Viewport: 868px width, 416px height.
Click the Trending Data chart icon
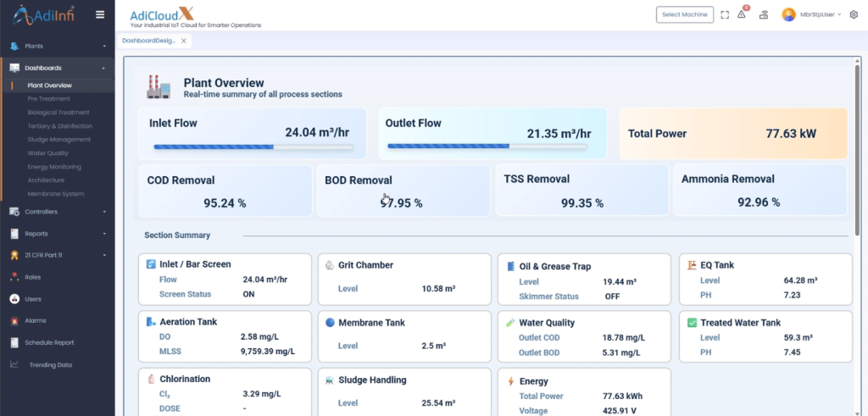(14, 364)
